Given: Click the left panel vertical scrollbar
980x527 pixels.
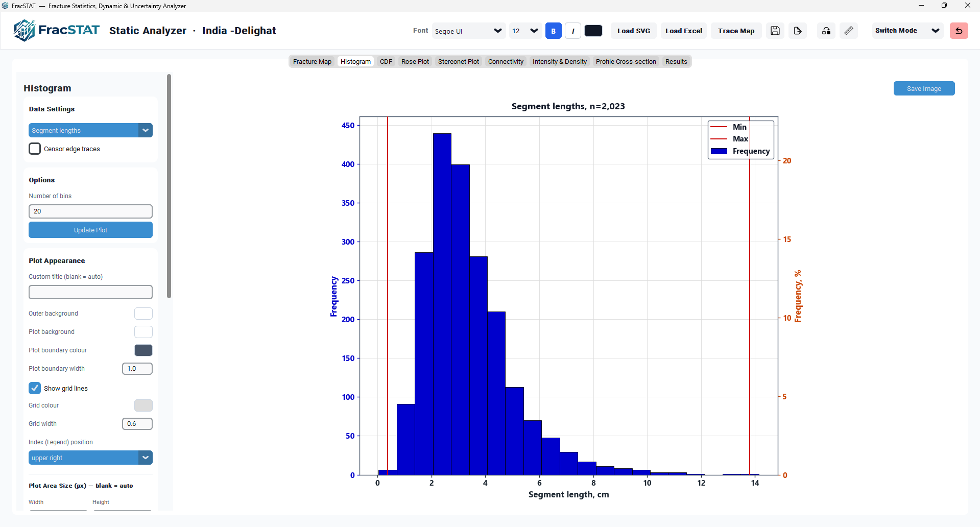Looking at the screenshot, I should point(169,186).
